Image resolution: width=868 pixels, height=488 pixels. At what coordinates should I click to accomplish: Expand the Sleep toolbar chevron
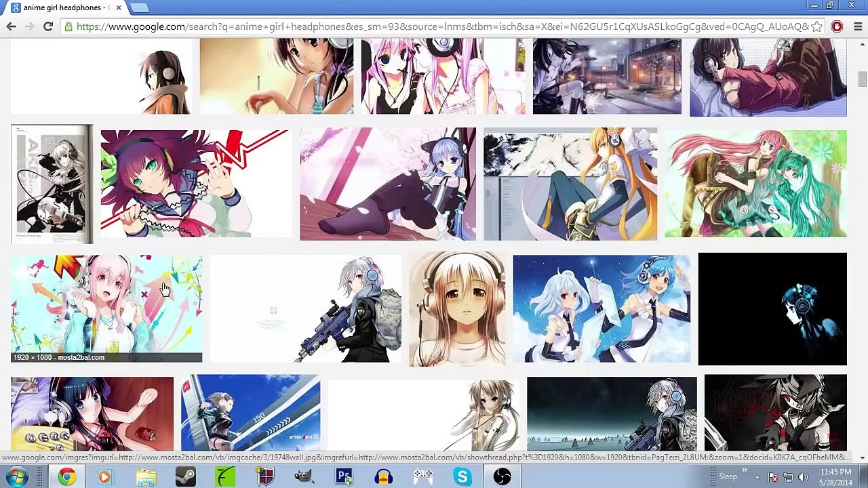pyautogui.click(x=745, y=471)
